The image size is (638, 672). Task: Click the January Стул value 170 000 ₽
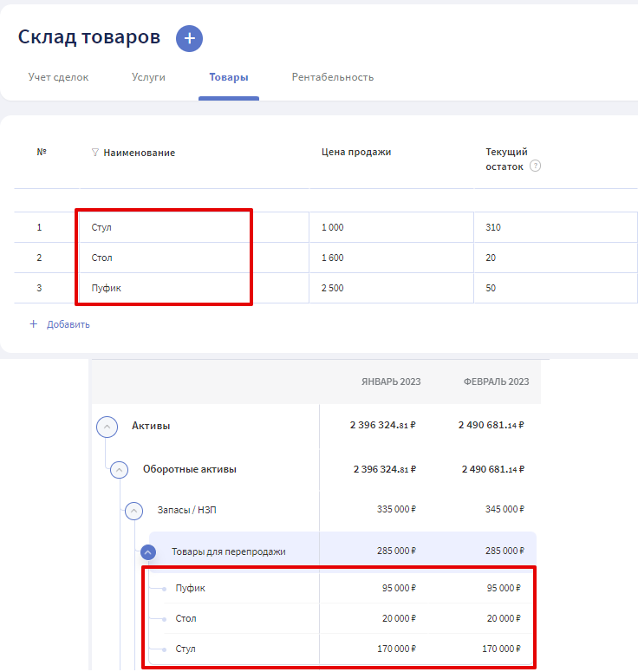click(x=396, y=649)
